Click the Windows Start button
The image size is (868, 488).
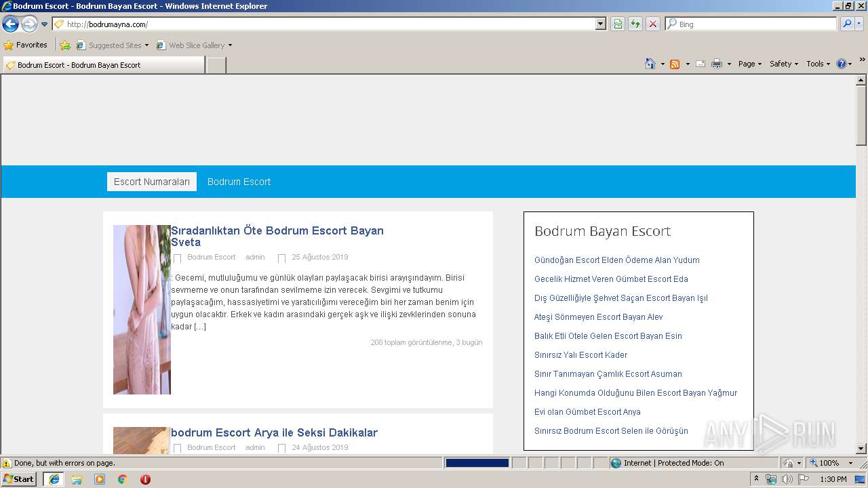pyautogui.click(x=19, y=479)
